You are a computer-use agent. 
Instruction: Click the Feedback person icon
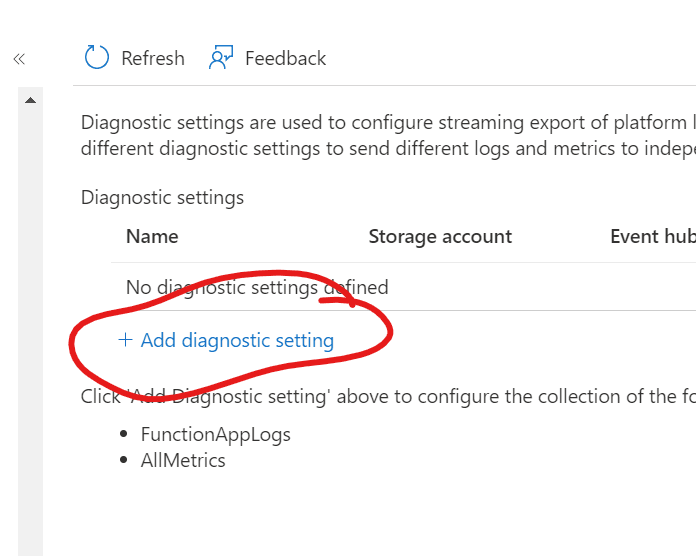click(221, 58)
